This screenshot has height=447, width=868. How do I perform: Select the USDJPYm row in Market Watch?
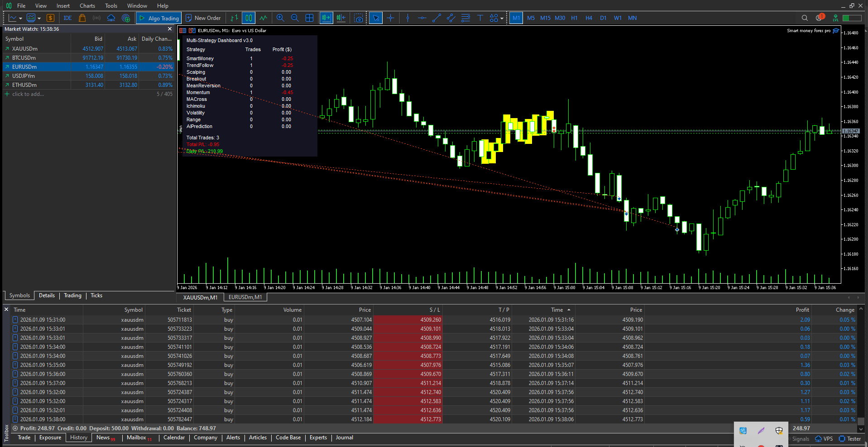pos(24,76)
